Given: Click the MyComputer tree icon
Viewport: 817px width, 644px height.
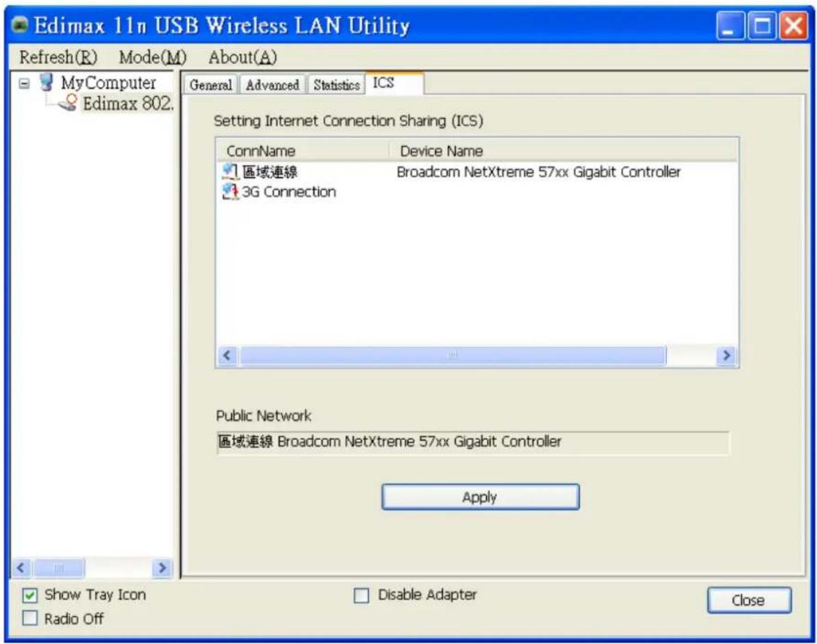Looking at the screenshot, I should click(47, 82).
